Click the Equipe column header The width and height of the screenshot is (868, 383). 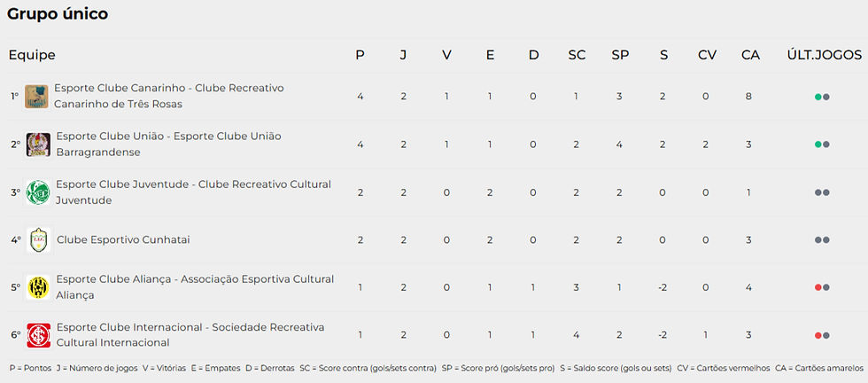[32, 55]
